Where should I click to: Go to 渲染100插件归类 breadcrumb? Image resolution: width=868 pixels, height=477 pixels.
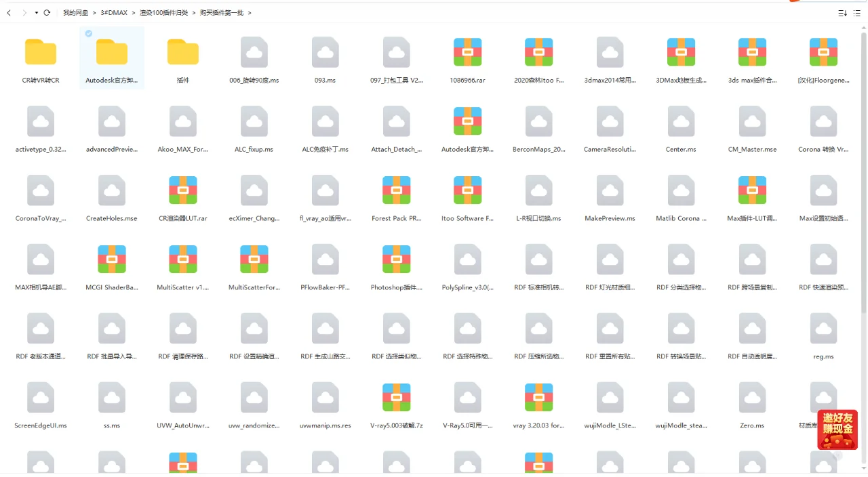[163, 13]
